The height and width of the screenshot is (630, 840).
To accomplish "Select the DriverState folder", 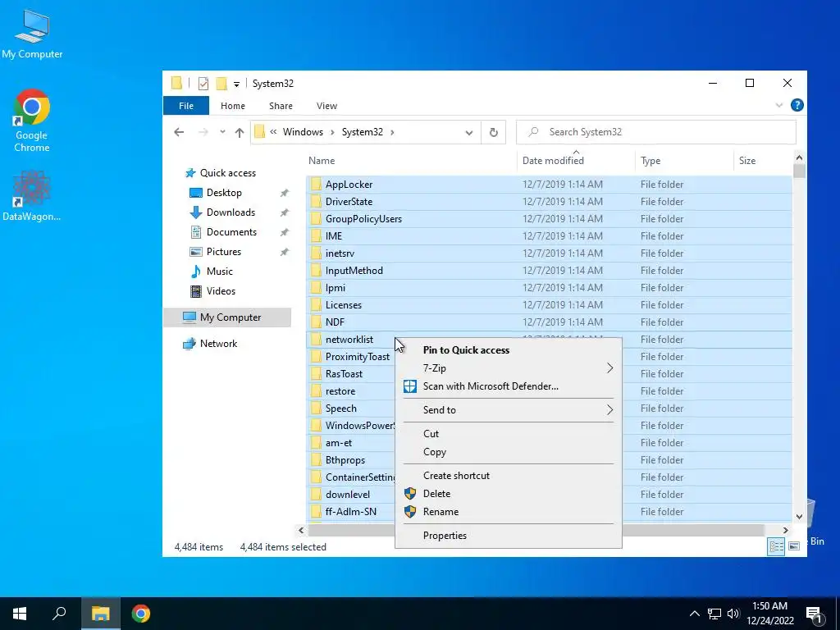I will pos(549,202).
